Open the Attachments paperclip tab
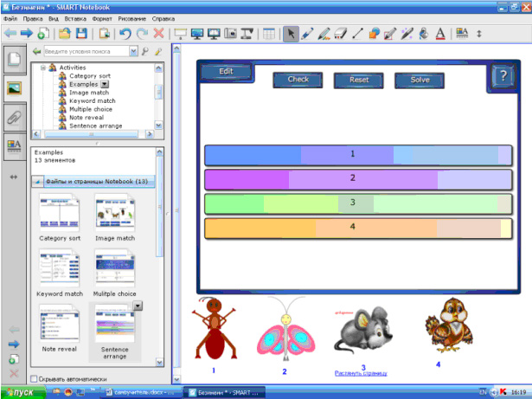532x399 pixels. 15,117
